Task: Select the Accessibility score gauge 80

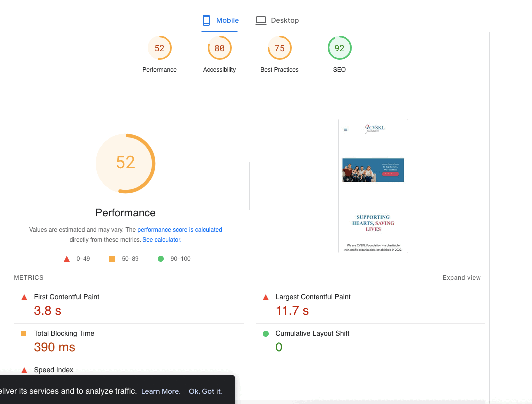Action: coord(219,48)
